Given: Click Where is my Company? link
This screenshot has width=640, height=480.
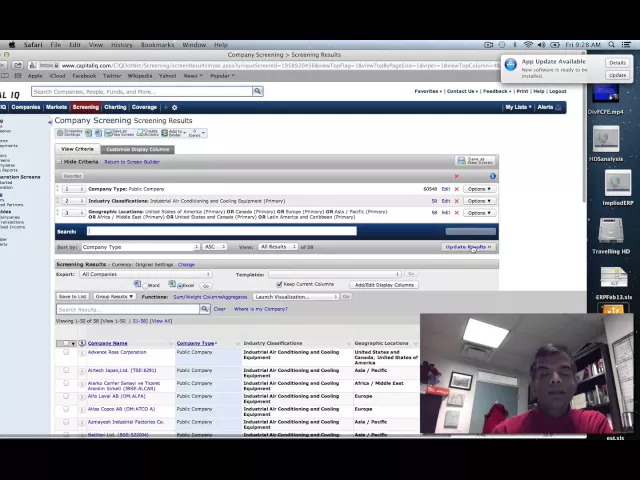Looking at the screenshot, I should click(261, 309).
